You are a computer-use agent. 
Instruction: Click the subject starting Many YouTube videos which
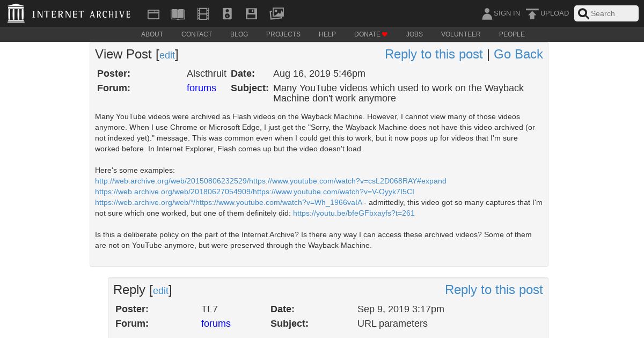click(398, 93)
